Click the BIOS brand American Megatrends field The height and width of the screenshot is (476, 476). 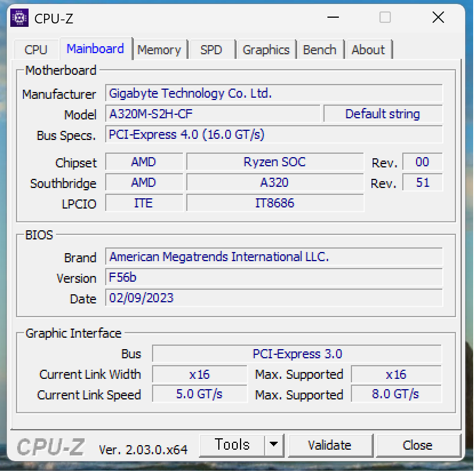click(x=274, y=257)
